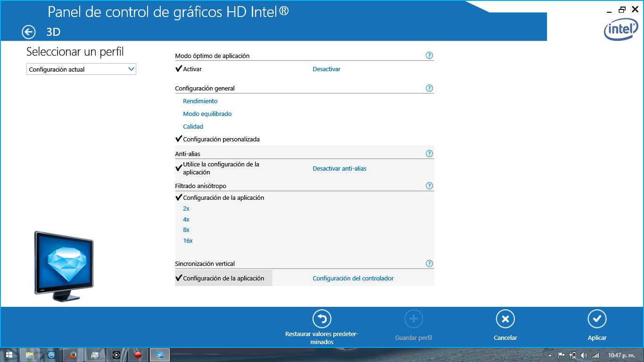The image size is (644, 362).
Task: Set anisotropic filtering to 8x
Action: point(186,230)
